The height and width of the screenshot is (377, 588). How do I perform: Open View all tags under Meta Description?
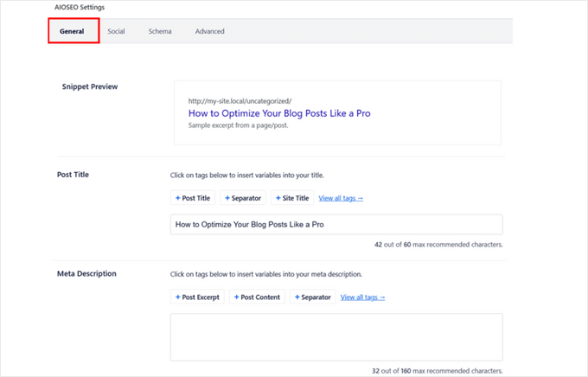tap(362, 297)
